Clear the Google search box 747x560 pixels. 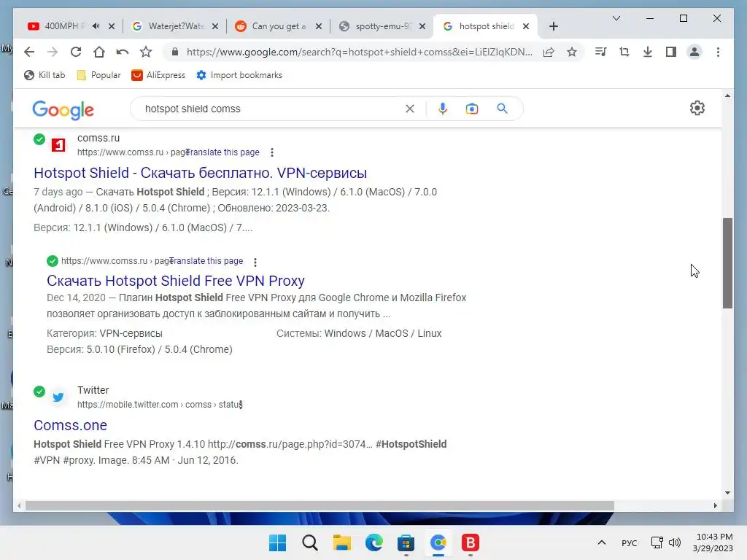pos(410,109)
